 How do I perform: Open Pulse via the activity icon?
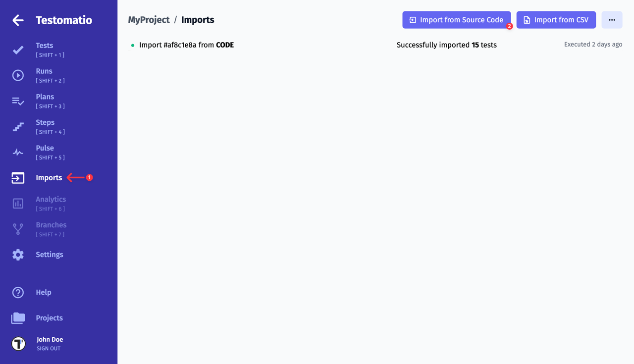18,152
